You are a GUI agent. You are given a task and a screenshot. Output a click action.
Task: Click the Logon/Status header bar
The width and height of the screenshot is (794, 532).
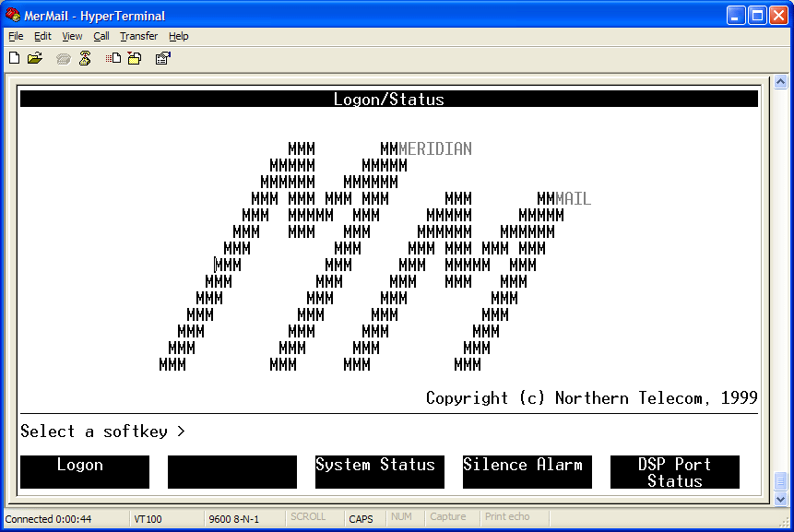pyautogui.click(x=389, y=99)
